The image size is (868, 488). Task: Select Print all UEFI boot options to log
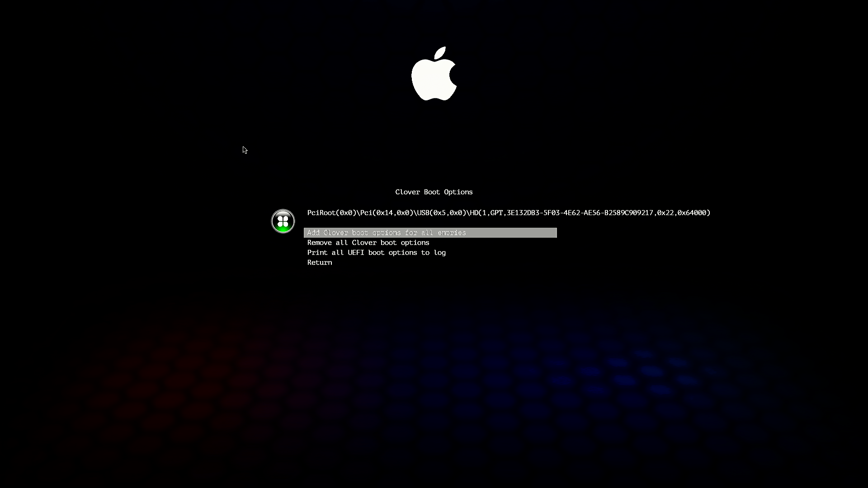pyautogui.click(x=376, y=253)
